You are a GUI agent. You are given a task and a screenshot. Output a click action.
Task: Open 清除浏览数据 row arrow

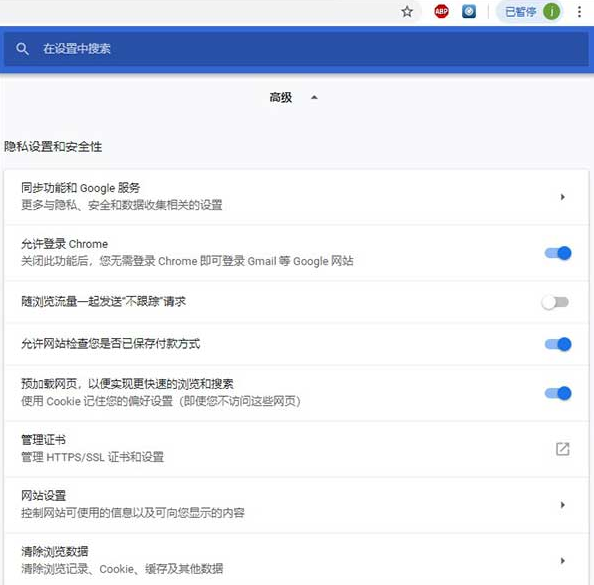point(563,561)
